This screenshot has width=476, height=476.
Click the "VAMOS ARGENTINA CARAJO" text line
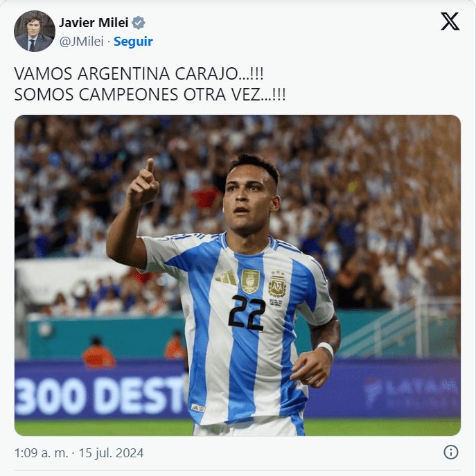pyautogui.click(x=139, y=73)
